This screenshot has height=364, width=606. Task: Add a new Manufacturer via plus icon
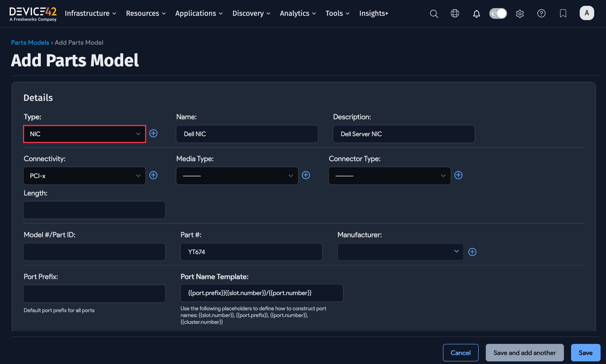(472, 252)
